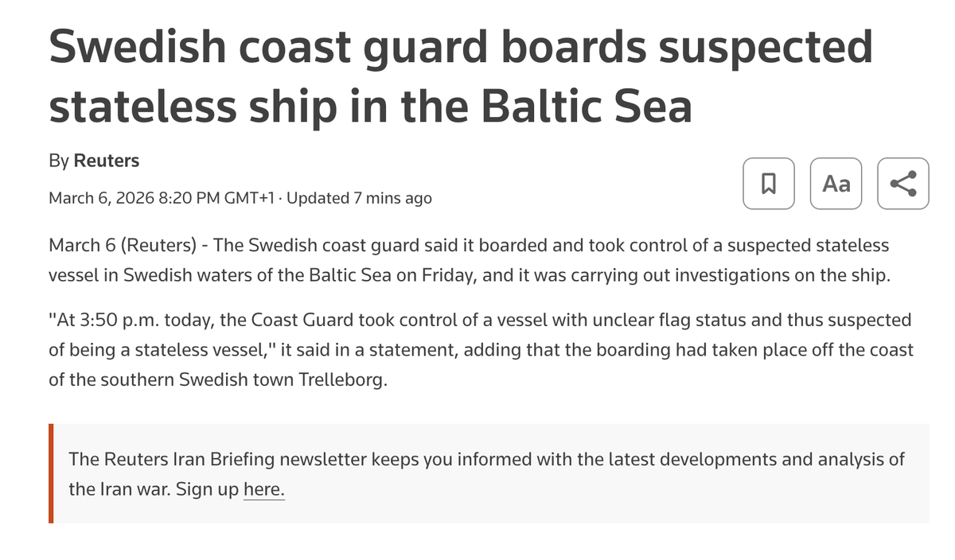This screenshot has width=955, height=560.
Task: Open the Aa text size options
Action: (x=836, y=184)
